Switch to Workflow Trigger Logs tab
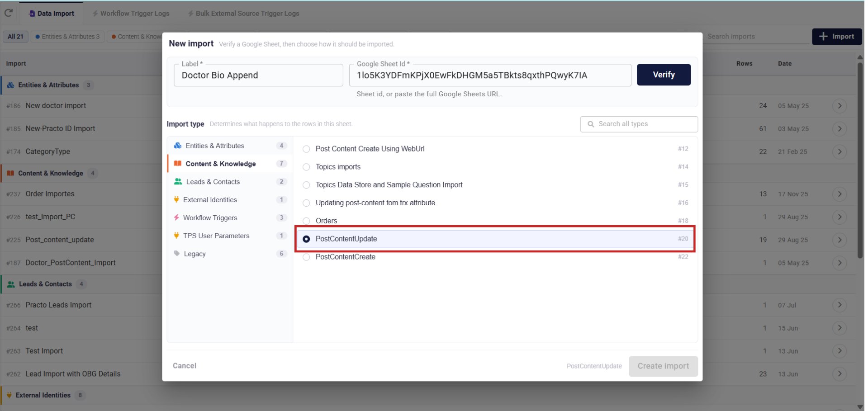868x411 pixels. click(x=131, y=14)
